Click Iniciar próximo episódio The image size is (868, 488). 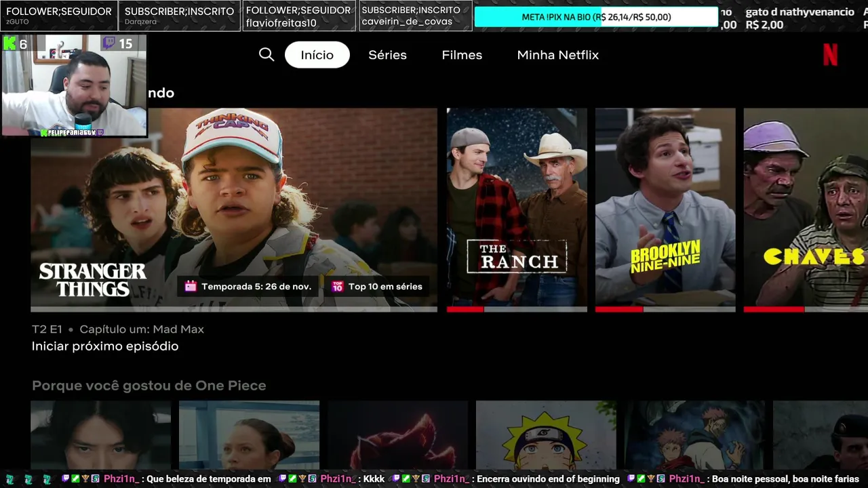105,346
